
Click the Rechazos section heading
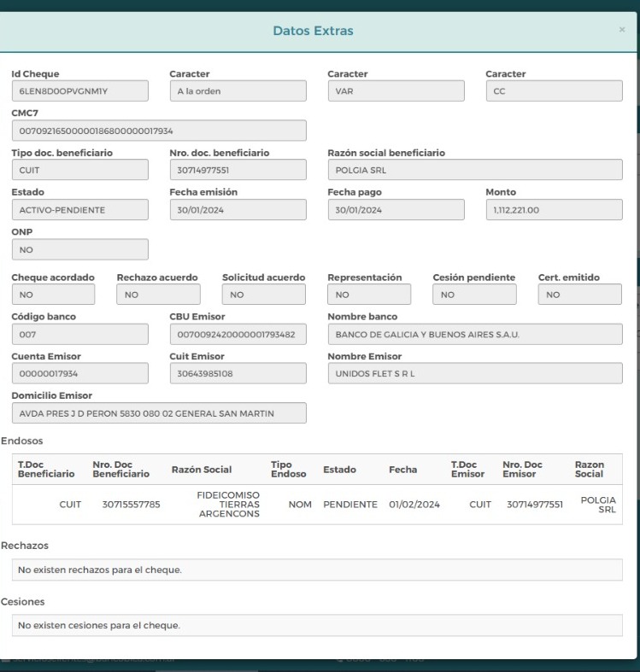[25, 545]
